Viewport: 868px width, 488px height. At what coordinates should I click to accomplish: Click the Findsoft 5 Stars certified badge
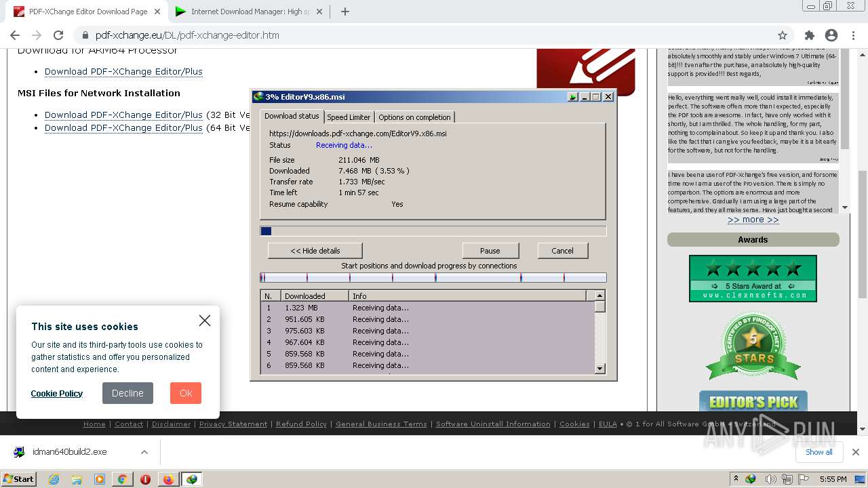click(753, 346)
